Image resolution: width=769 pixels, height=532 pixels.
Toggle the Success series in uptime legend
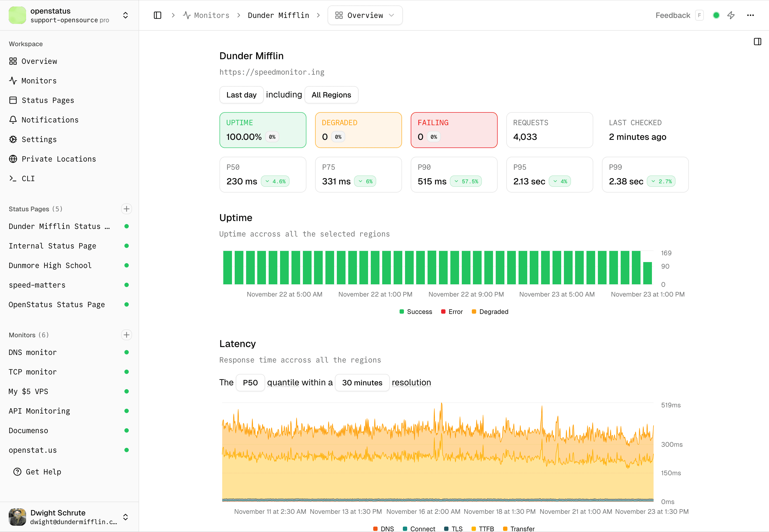pos(415,311)
